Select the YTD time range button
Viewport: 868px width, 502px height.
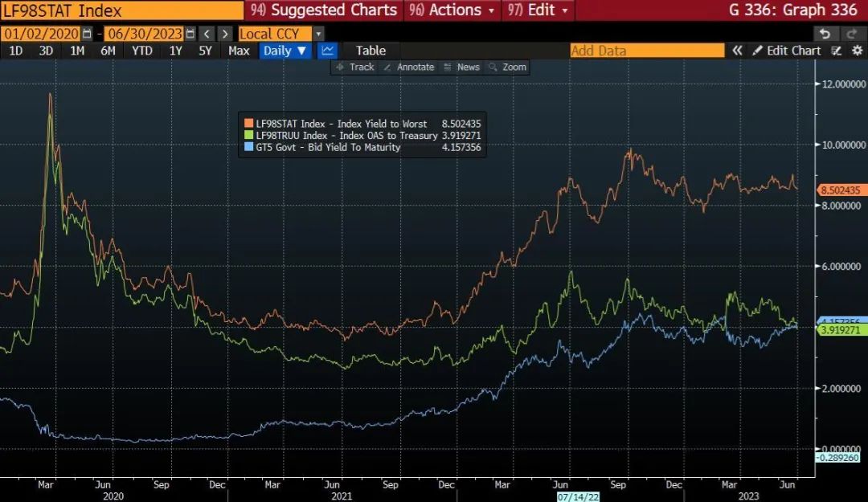[x=141, y=51]
